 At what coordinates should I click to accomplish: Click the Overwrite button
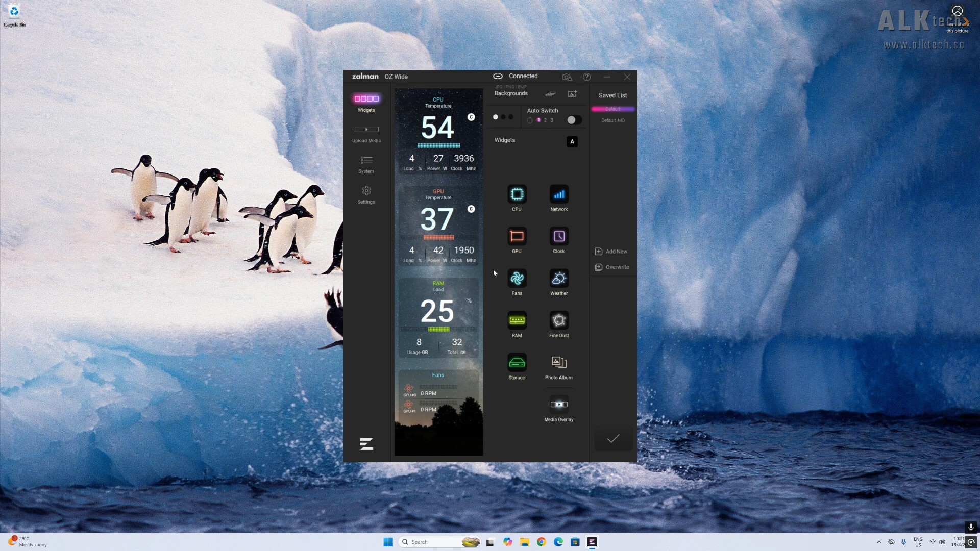(x=611, y=267)
